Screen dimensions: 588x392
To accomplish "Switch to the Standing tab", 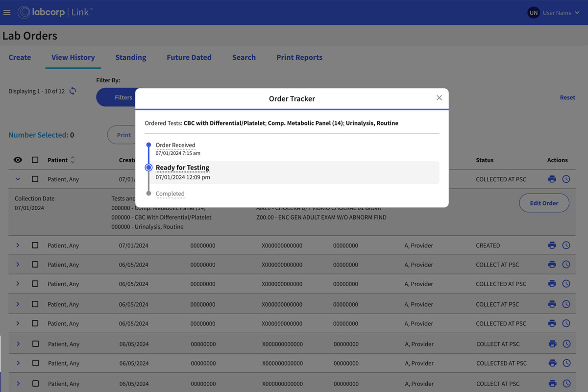I will tap(130, 57).
